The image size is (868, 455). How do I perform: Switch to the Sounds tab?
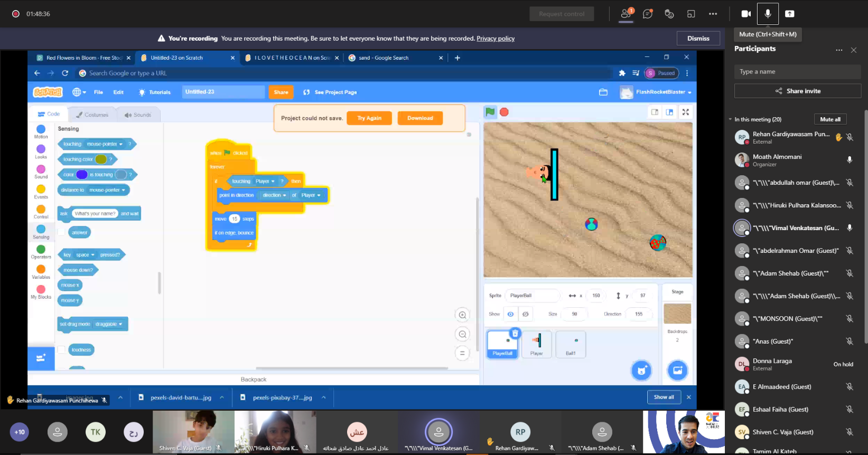[138, 115]
